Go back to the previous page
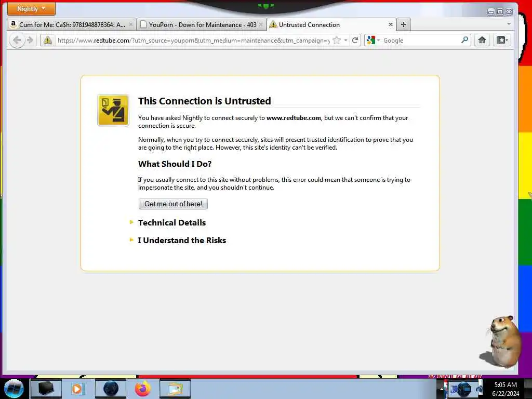 (x=17, y=41)
